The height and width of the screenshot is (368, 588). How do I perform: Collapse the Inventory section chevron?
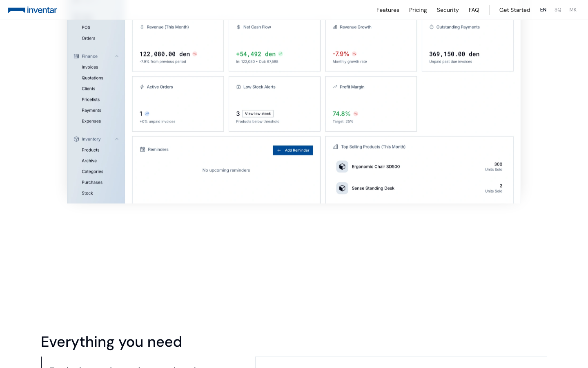pyautogui.click(x=117, y=139)
